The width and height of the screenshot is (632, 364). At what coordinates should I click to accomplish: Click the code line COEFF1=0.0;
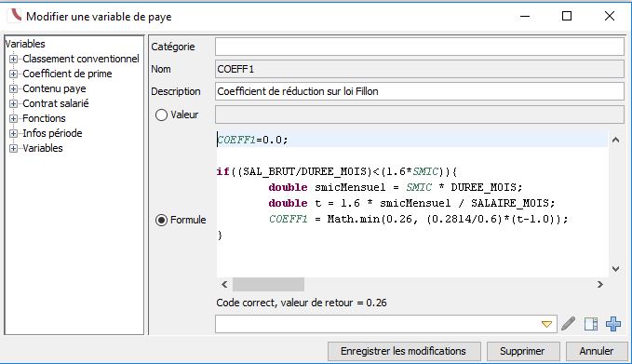(x=253, y=140)
